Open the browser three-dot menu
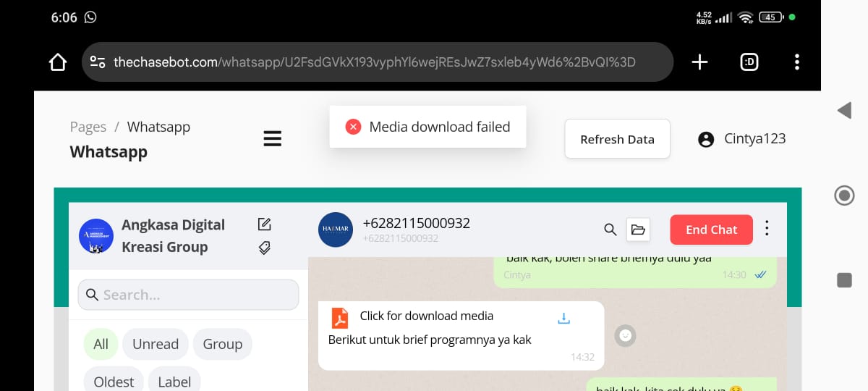The height and width of the screenshot is (391, 868). (796, 62)
